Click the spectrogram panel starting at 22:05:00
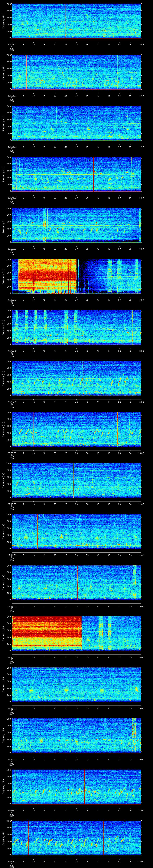Image resolution: width=153 pixels, height=868 pixels. click(77, 225)
